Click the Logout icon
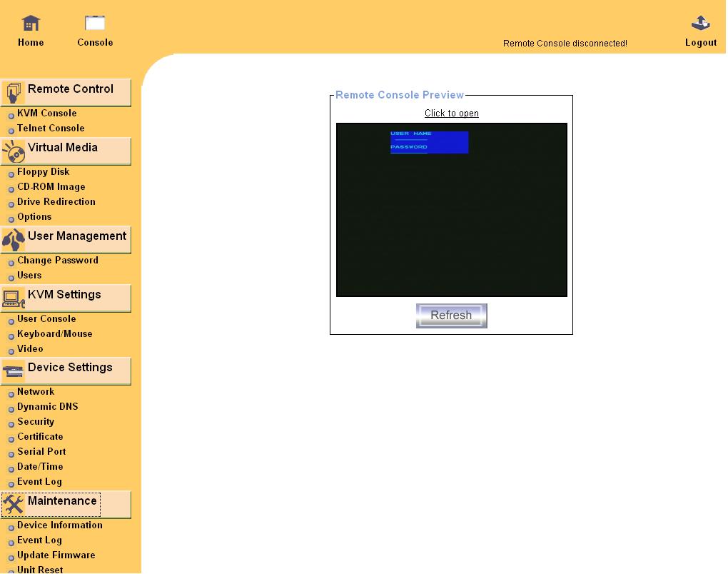This screenshot has height=574, width=728. pos(700,24)
